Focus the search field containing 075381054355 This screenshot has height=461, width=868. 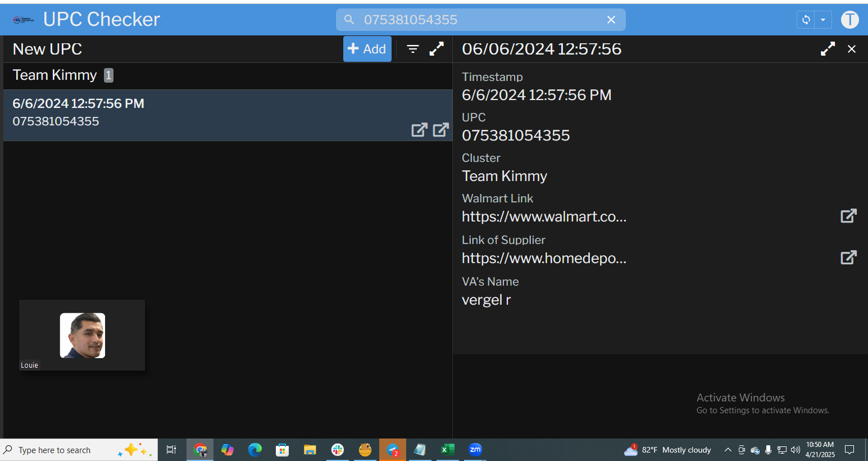[480, 20]
